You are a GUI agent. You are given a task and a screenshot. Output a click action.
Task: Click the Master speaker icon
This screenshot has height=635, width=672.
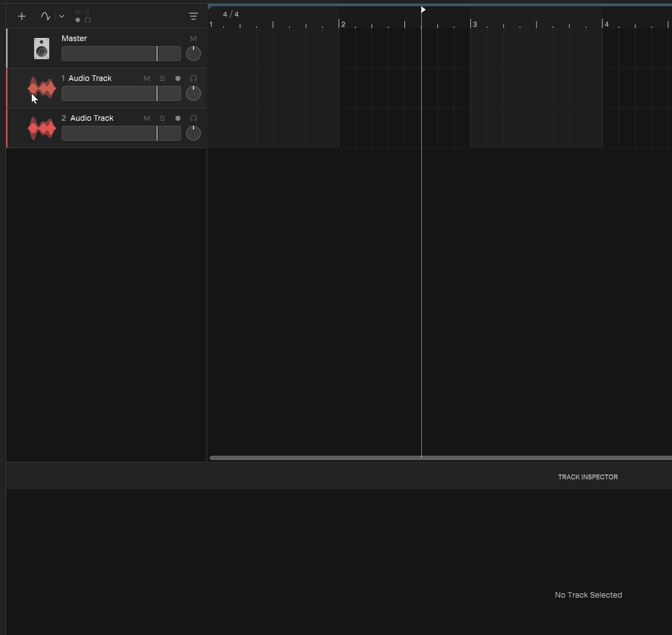[x=42, y=49]
